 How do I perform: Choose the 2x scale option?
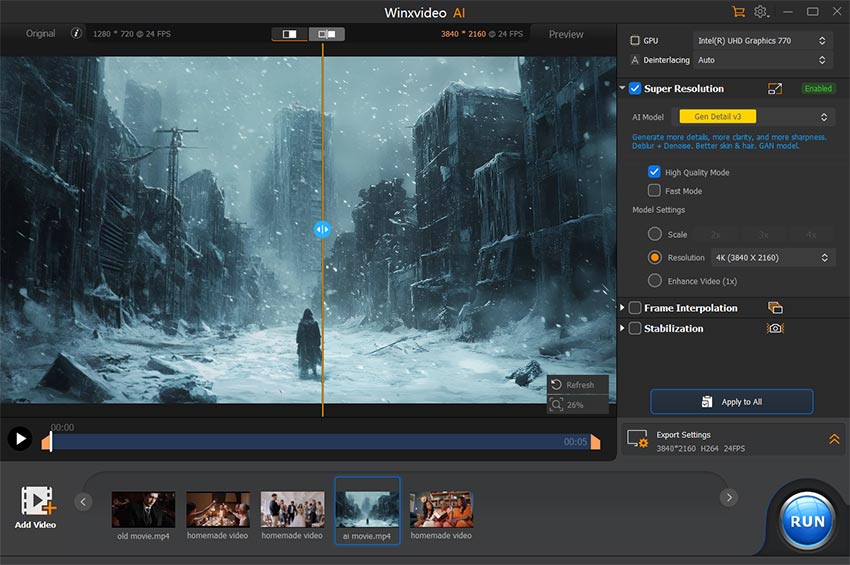716,235
